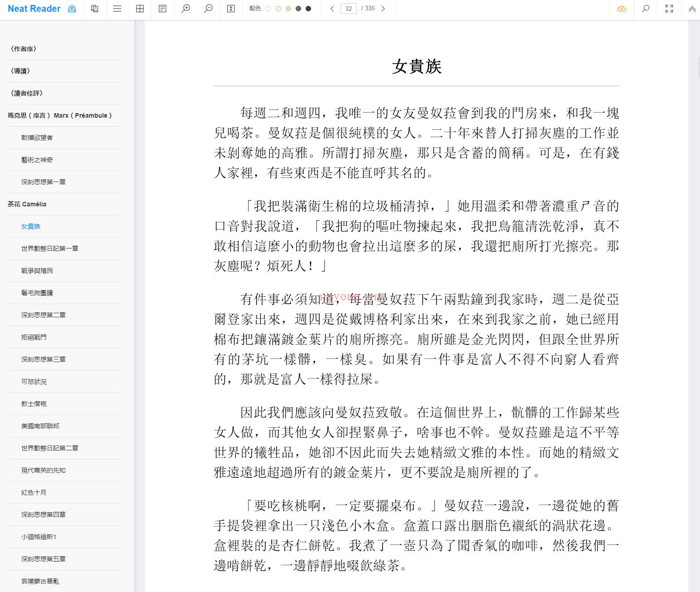The height and width of the screenshot is (592, 700).
Task: Open the 世界動態日記第一章 chapter
Action: tap(50, 248)
